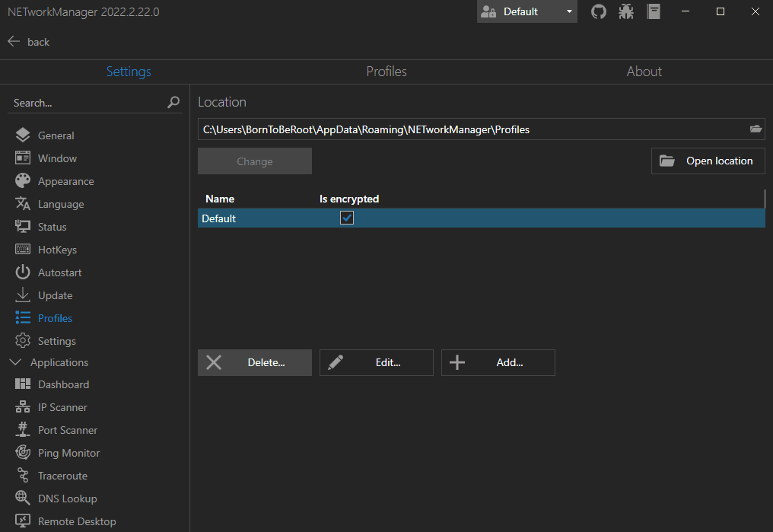
Task: Click the Delete... profile button
Action: coord(254,362)
